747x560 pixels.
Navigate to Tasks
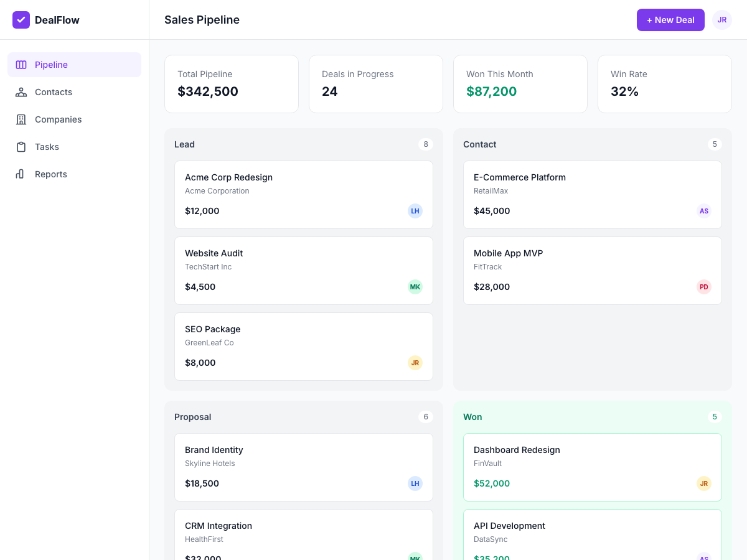pos(75,147)
